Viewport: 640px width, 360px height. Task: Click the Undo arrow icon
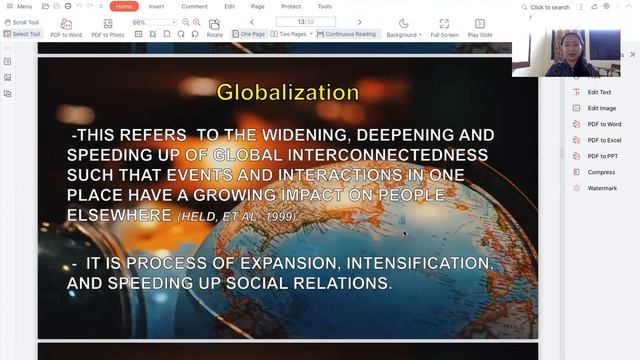click(79, 7)
